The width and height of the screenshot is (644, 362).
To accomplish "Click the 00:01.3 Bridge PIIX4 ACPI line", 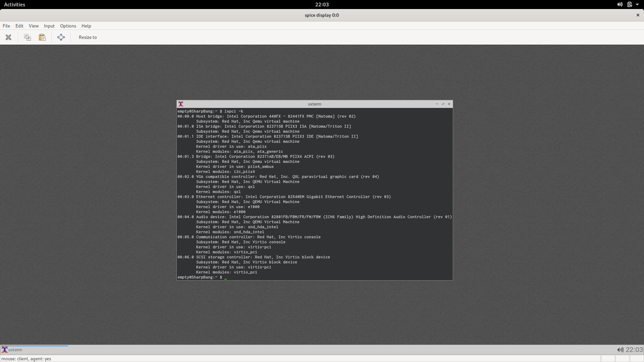I will point(256,156).
